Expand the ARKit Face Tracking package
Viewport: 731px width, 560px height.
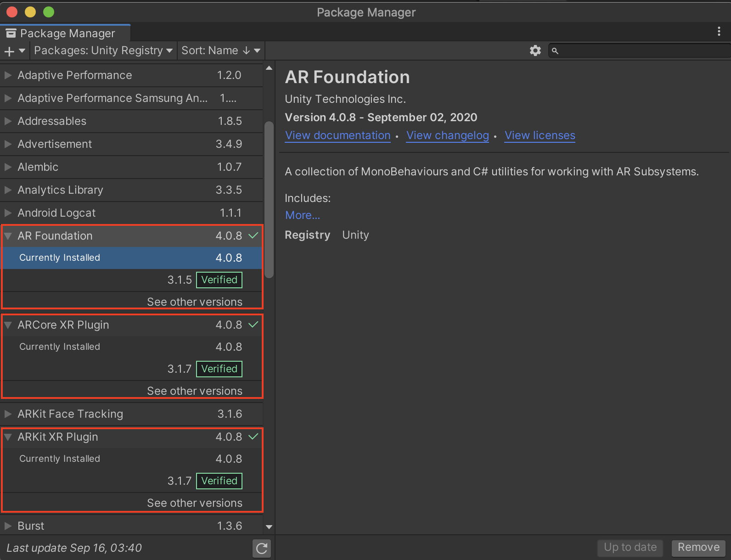(8, 414)
